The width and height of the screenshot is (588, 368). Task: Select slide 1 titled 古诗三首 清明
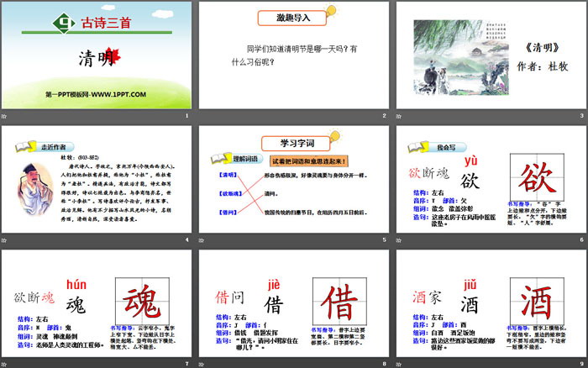click(97, 55)
